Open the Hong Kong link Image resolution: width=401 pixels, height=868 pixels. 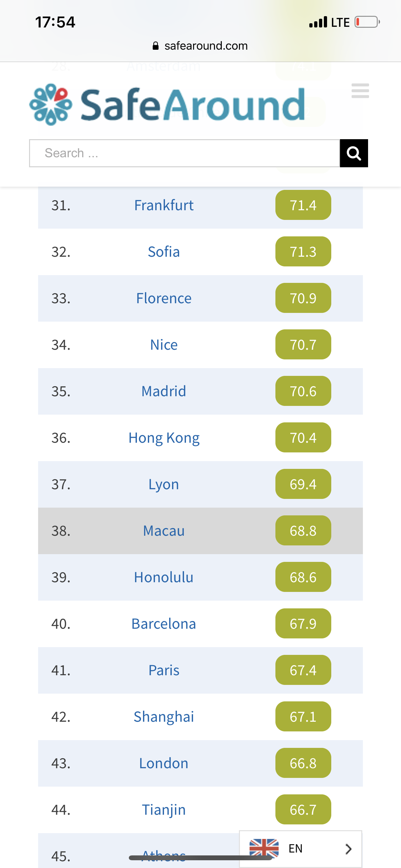coord(164,438)
